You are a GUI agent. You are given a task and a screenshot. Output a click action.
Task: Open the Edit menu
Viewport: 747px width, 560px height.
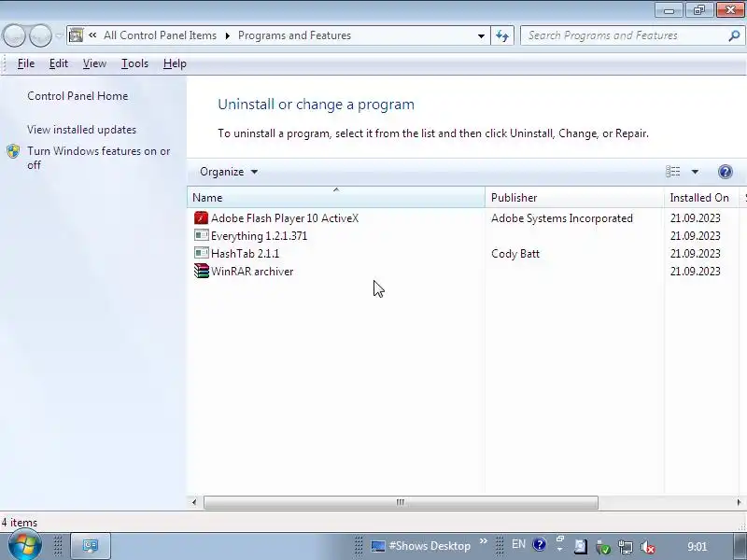tap(59, 63)
